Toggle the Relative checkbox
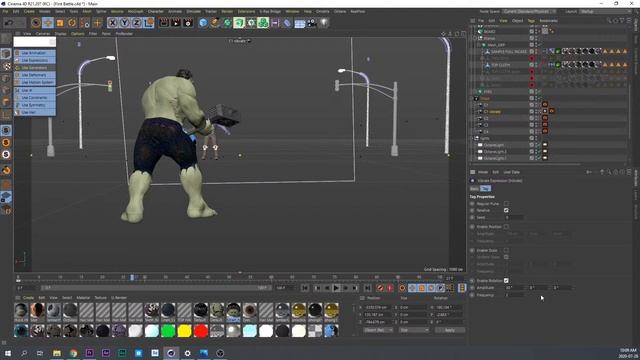 pos(506,210)
